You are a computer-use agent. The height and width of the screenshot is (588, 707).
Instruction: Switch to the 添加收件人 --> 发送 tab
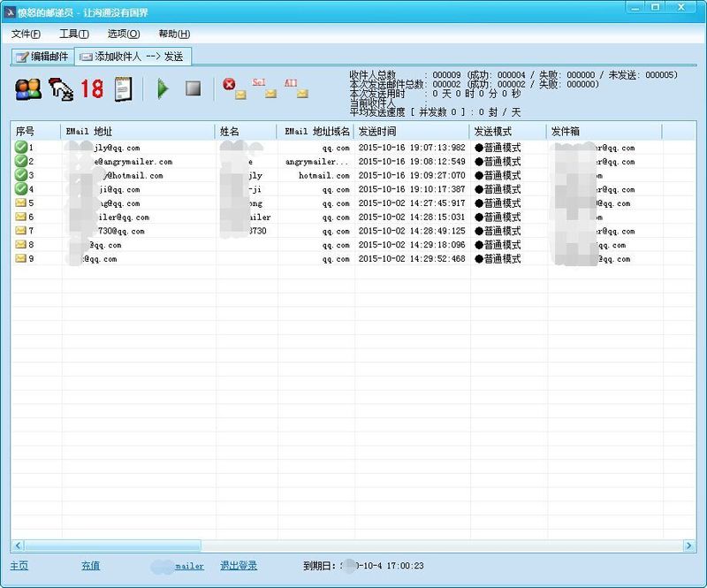coord(133,57)
